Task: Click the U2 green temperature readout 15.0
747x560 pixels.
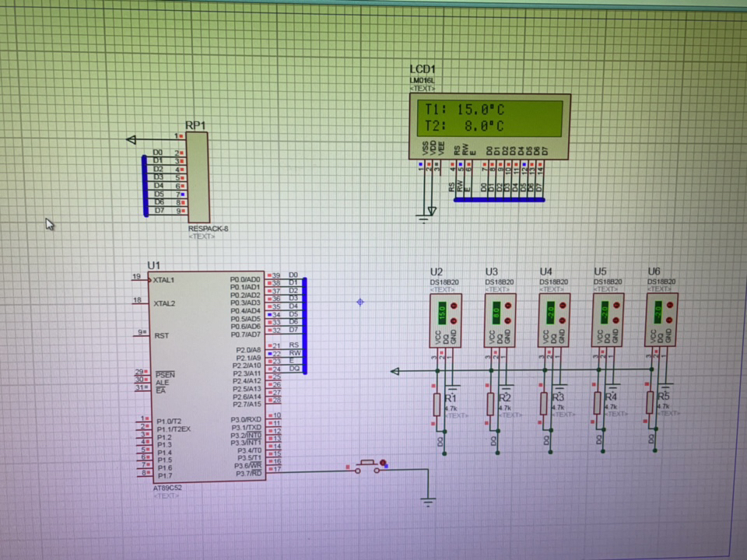Action: coord(442,313)
